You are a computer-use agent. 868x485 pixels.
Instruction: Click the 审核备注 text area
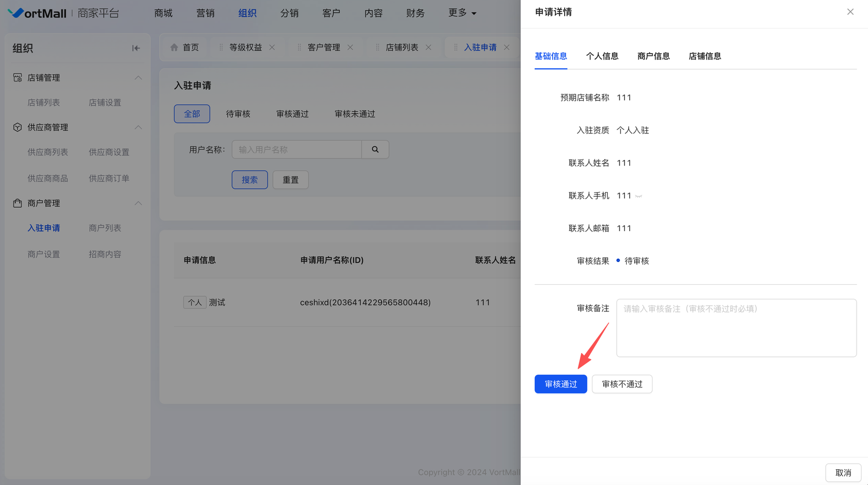click(x=736, y=328)
